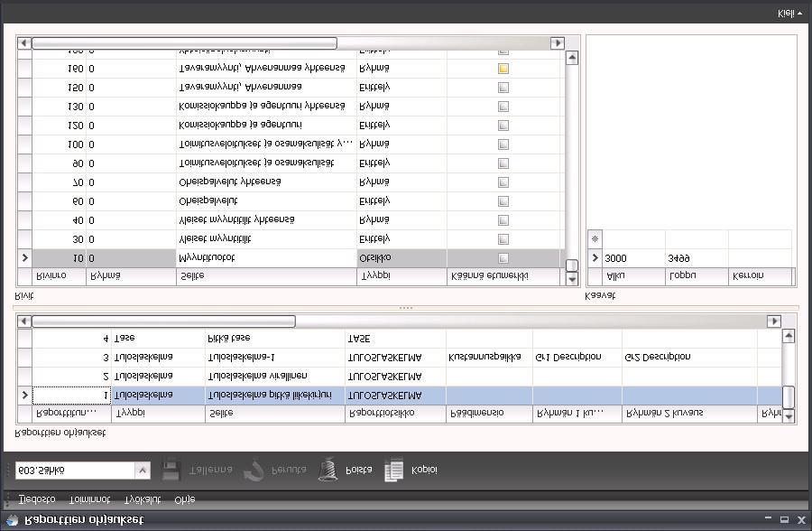Click the reports grid horizontal scrollbar thumb
The height and width of the screenshot is (531, 812).
tap(163, 321)
